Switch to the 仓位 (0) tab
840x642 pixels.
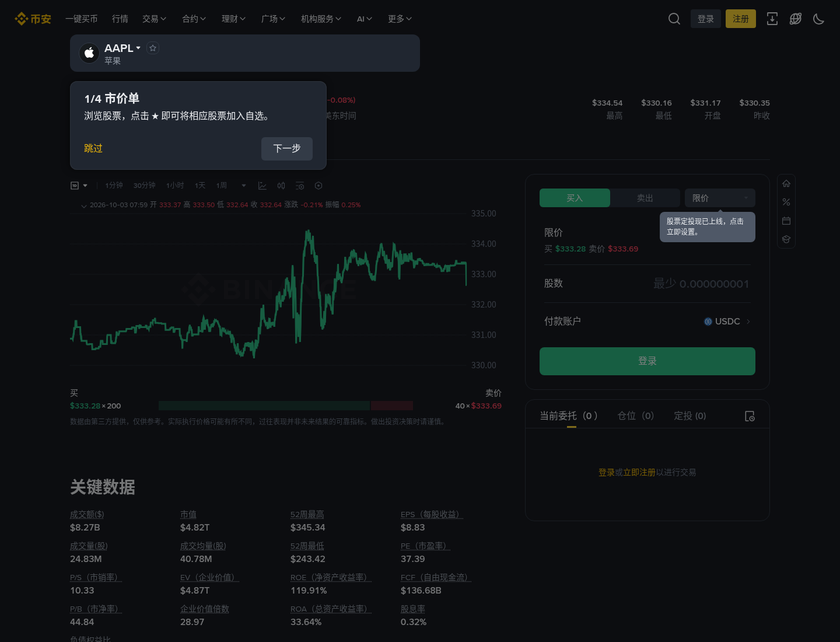click(x=636, y=416)
